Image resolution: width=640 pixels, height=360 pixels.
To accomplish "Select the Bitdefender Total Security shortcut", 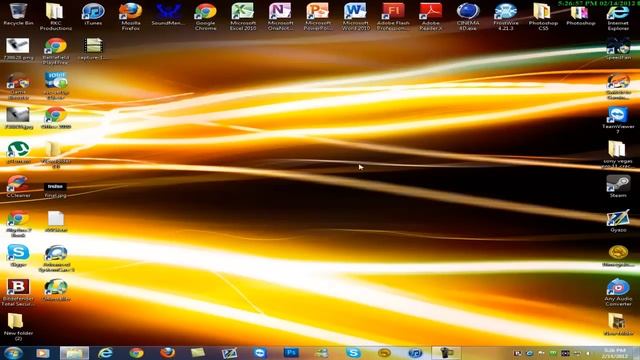I will pos(18,292).
